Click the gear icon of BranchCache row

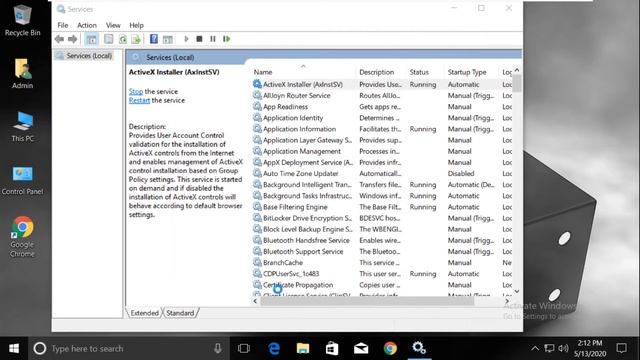[257, 262]
